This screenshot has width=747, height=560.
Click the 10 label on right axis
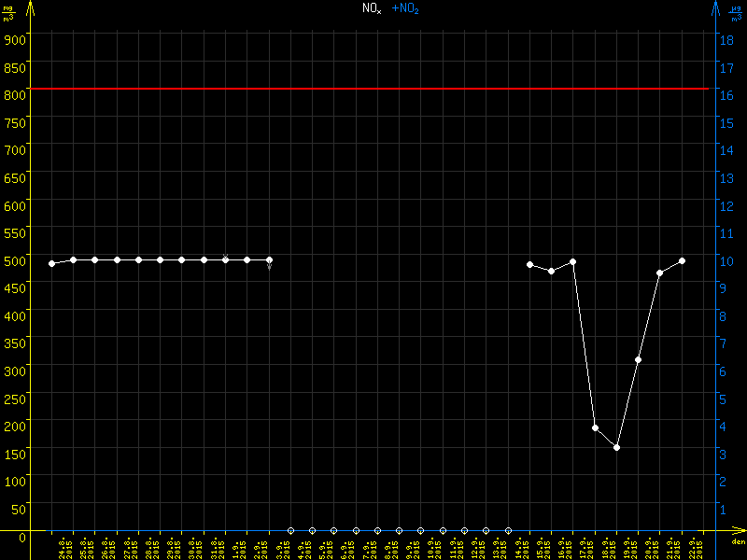point(725,260)
